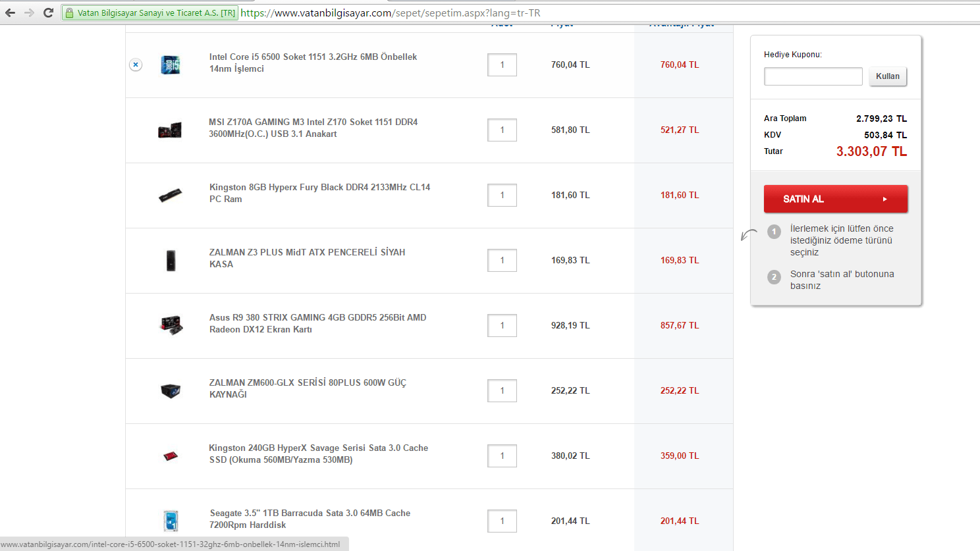Select the 521,27 TL advantage price

[x=680, y=130]
